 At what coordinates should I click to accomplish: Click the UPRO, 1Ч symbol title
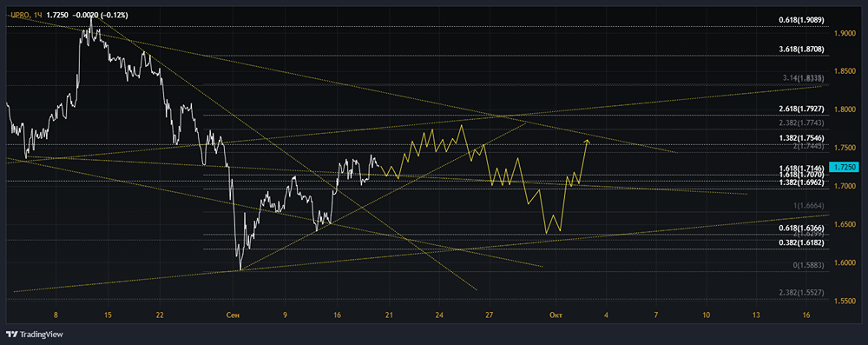coord(27,15)
